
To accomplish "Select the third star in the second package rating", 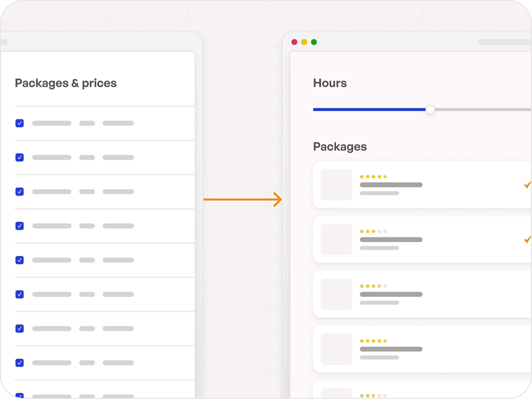I will (374, 231).
